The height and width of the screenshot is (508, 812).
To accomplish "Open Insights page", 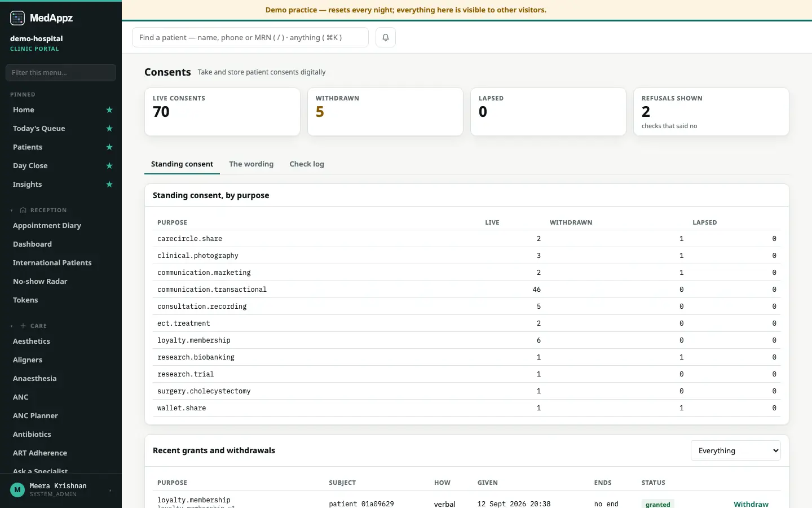I will 28,185.
